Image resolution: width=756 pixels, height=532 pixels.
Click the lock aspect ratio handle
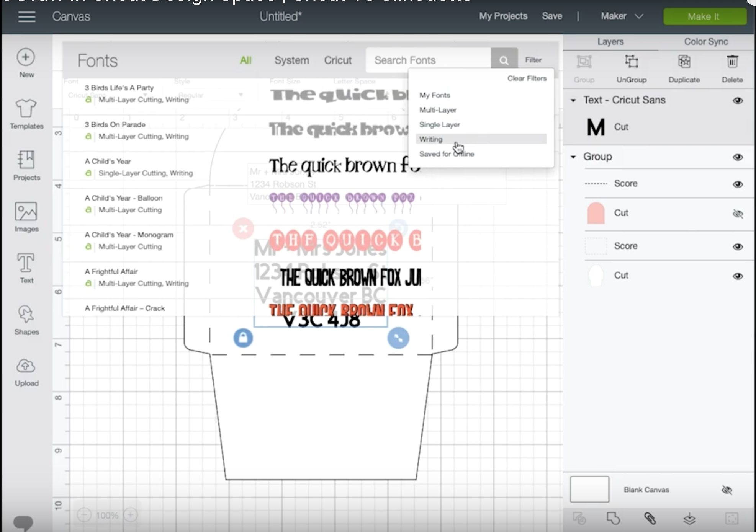[243, 338]
